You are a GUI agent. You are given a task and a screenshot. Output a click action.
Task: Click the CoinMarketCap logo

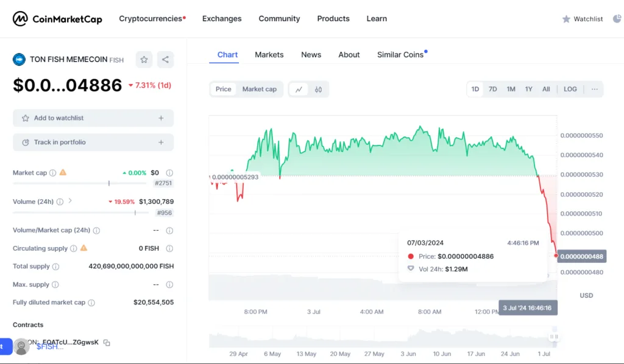57,19
